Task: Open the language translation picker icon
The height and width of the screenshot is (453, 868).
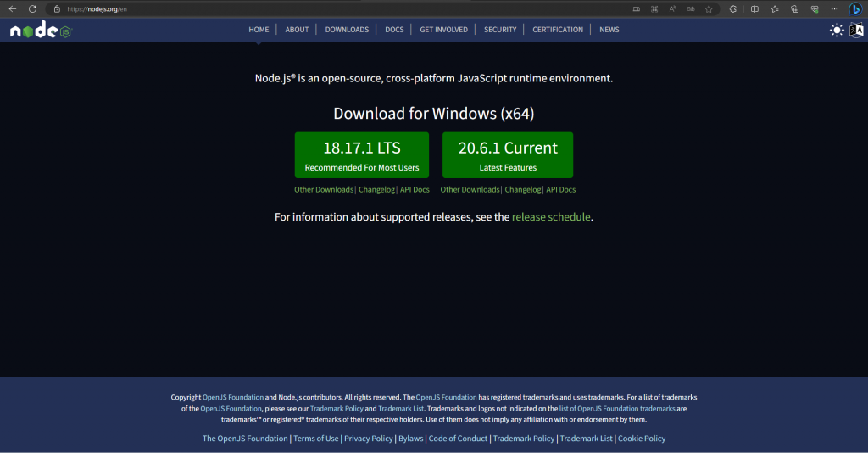Action: click(856, 30)
